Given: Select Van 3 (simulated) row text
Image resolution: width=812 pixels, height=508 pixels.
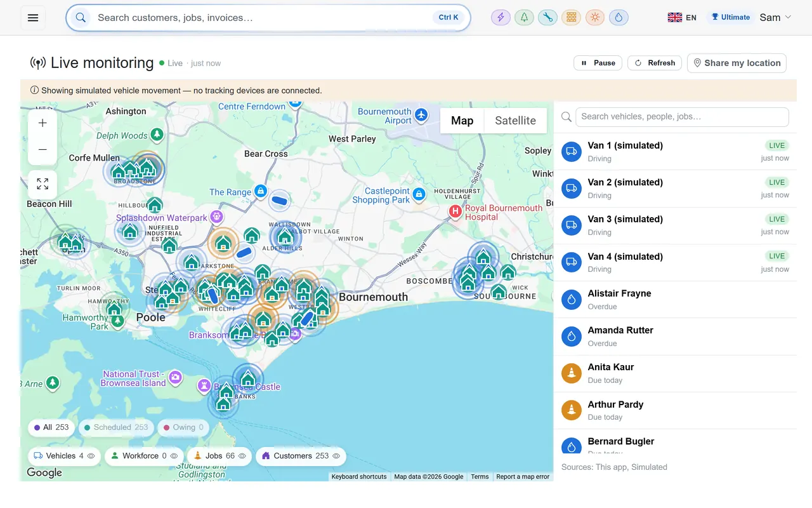Looking at the screenshot, I should [625, 219].
